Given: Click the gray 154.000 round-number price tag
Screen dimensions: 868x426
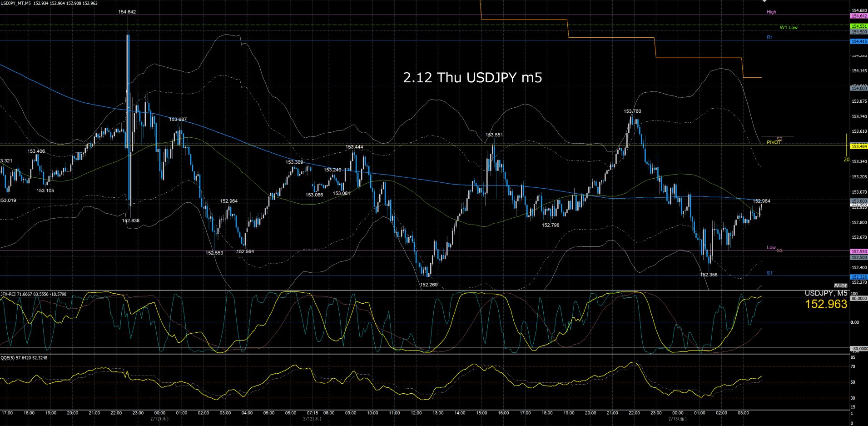Looking at the screenshot, I should [x=859, y=88].
